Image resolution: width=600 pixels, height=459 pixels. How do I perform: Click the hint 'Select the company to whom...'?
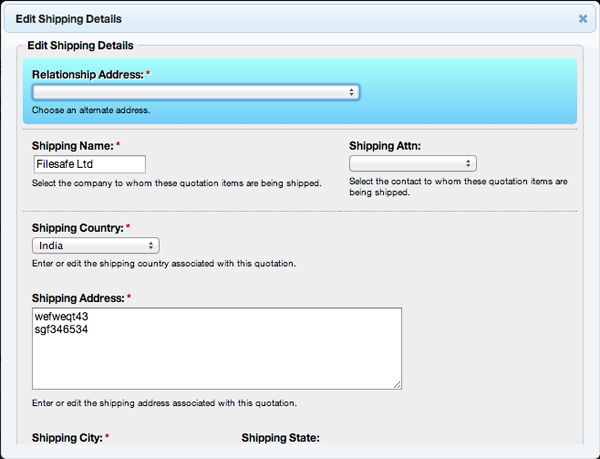click(176, 183)
